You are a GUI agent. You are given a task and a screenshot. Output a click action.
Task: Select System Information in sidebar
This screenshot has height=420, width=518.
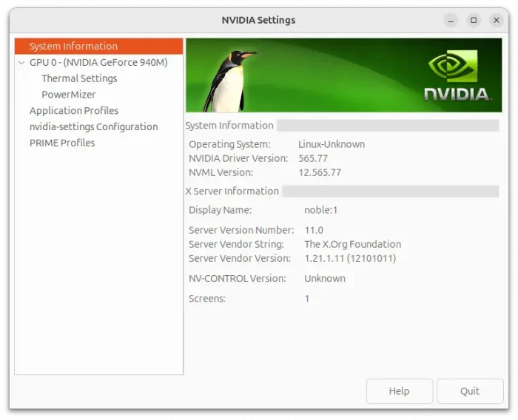tap(98, 47)
